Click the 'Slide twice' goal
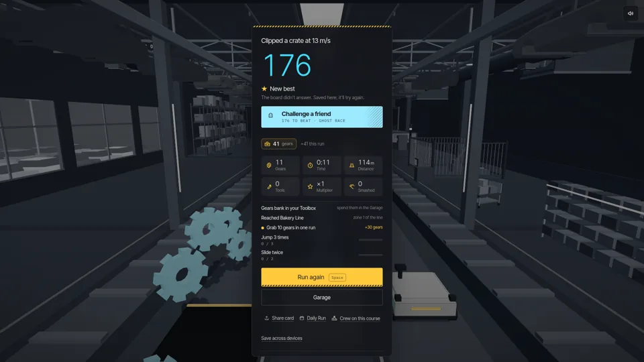This screenshot has width=644, height=362. point(272,253)
